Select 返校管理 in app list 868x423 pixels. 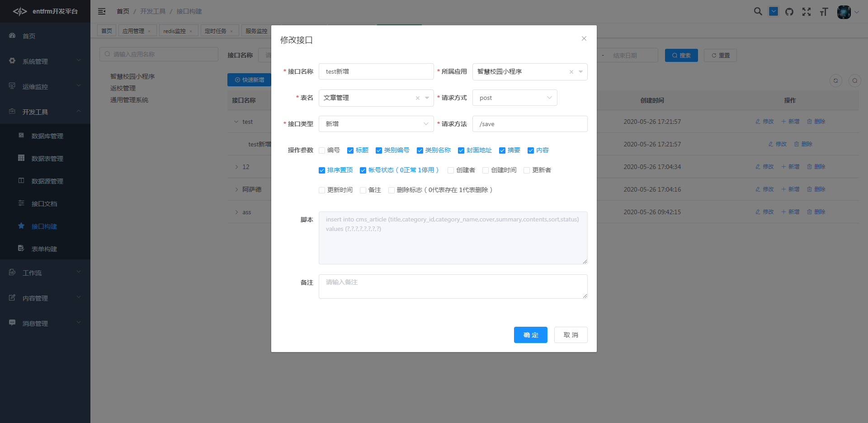click(123, 88)
